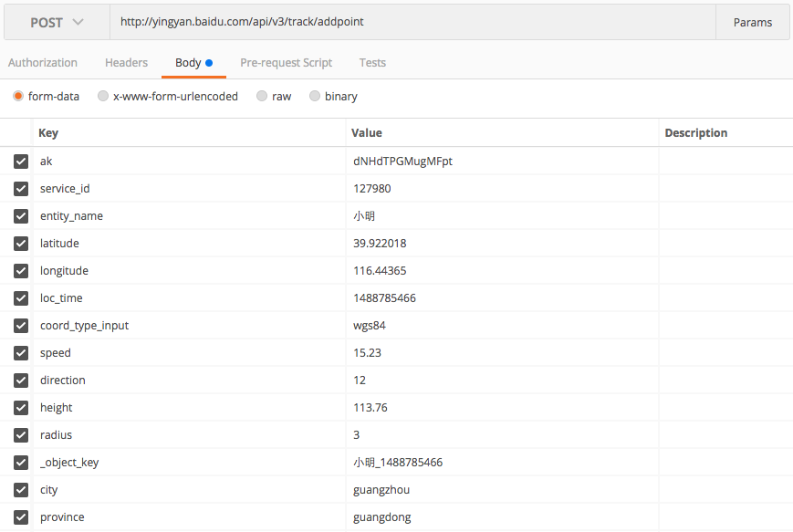The width and height of the screenshot is (793, 532).
Task: Select the binary body type
Action: pos(315,96)
